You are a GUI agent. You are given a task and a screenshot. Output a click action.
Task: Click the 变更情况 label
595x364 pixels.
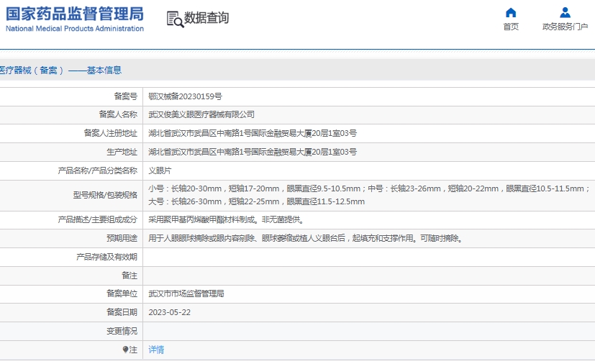click(x=122, y=332)
